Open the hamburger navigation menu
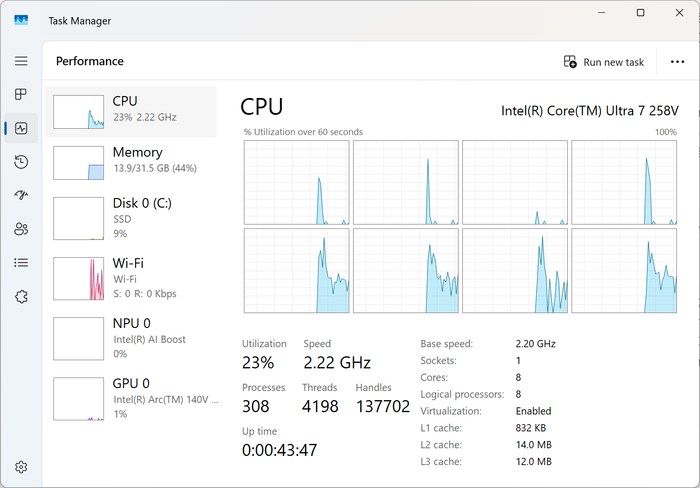700x488 pixels. (x=21, y=61)
